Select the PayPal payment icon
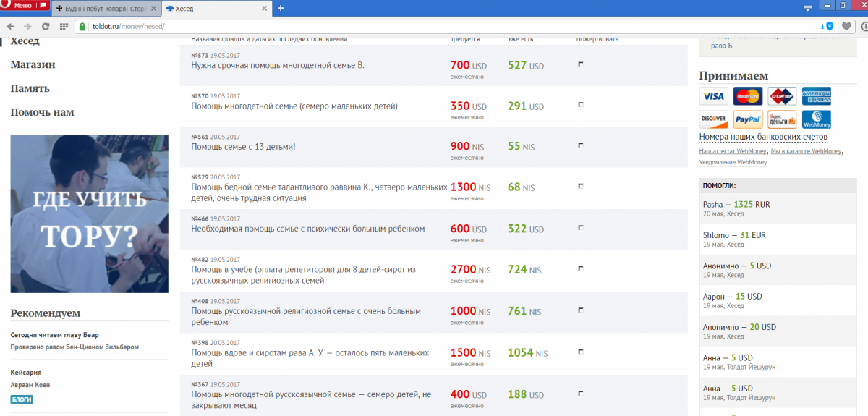868x416 pixels. tap(747, 119)
